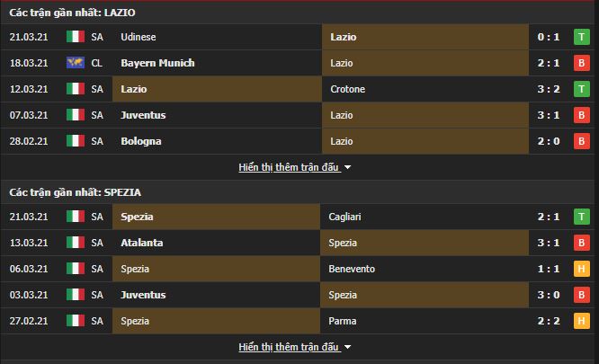Click the red B badge for Bayern Munich match
The width and height of the screenshot is (599, 364).
coord(581,63)
